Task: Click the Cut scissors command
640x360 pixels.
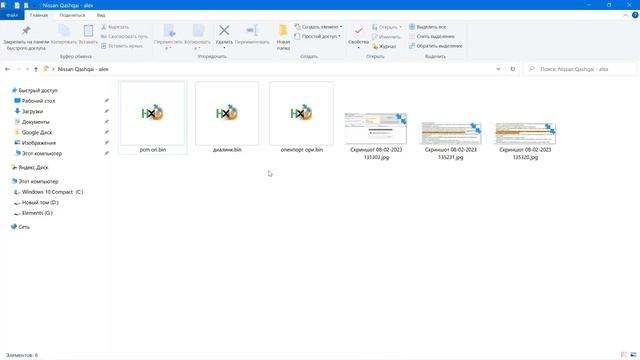Action: [x=115, y=27]
